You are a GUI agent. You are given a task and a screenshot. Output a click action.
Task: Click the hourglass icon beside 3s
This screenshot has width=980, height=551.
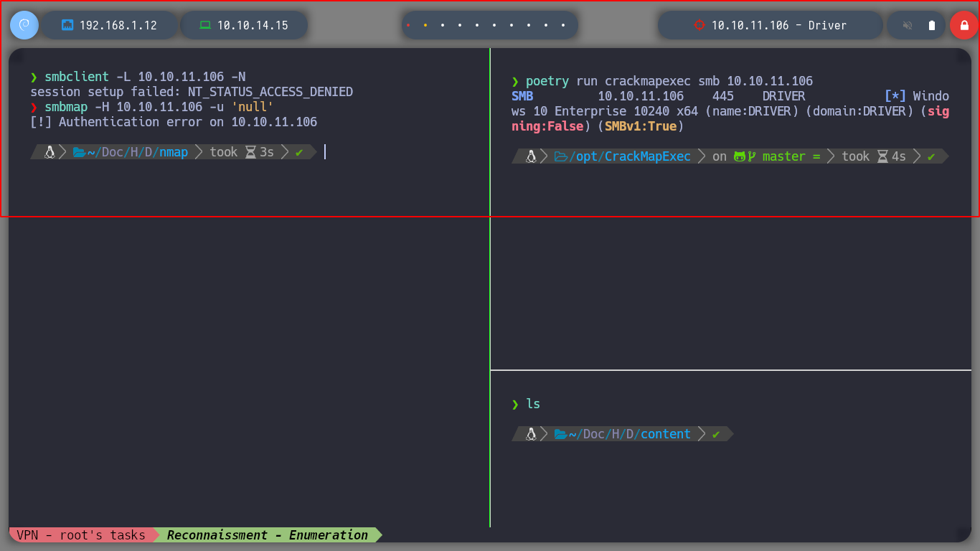(x=250, y=152)
